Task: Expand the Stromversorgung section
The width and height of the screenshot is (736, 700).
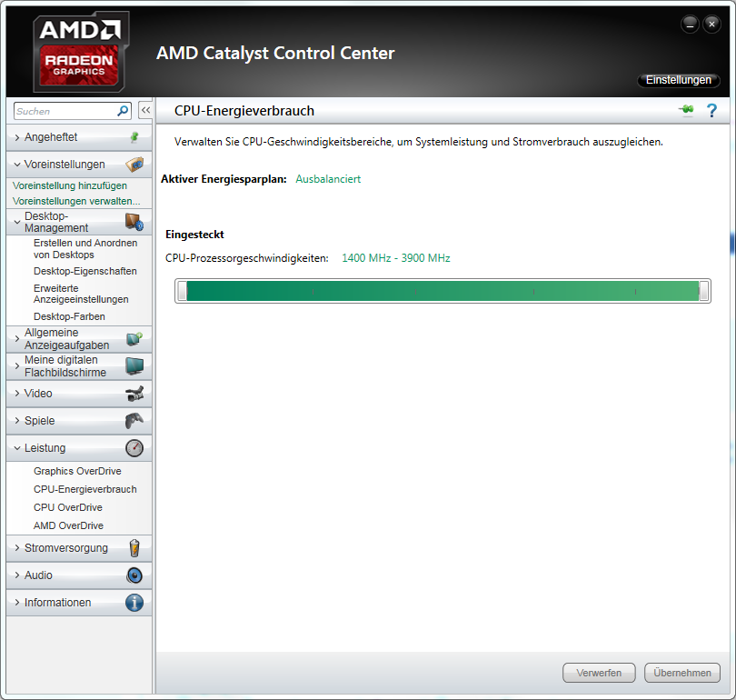Action: [17, 548]
